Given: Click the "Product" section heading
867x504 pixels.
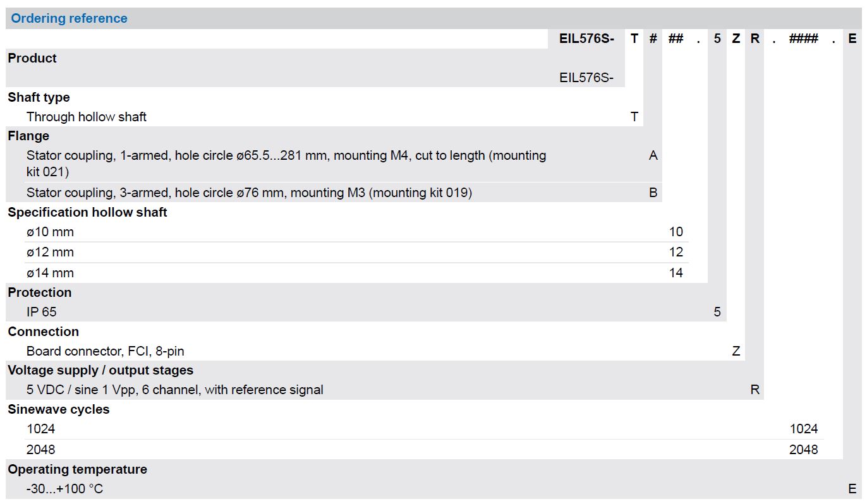Looking at the screenshot, I should point(32,58).
